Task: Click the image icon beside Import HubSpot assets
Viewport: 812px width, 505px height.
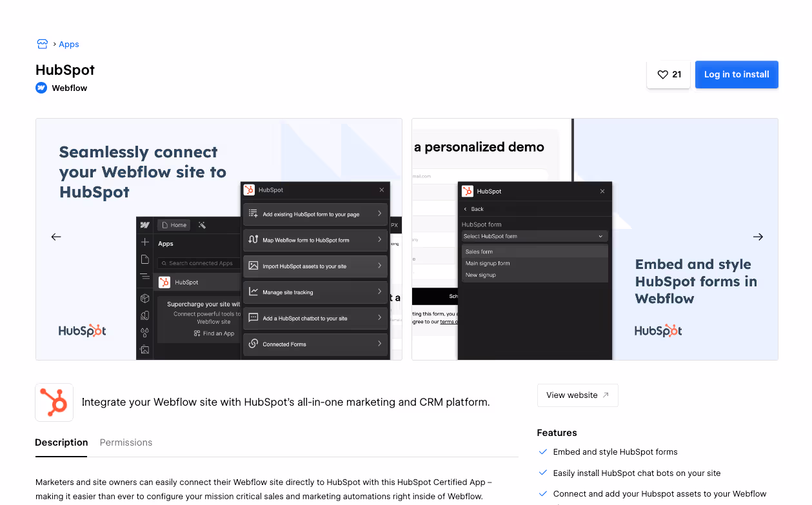Action: pyautogui.click(x=253, y=266)
